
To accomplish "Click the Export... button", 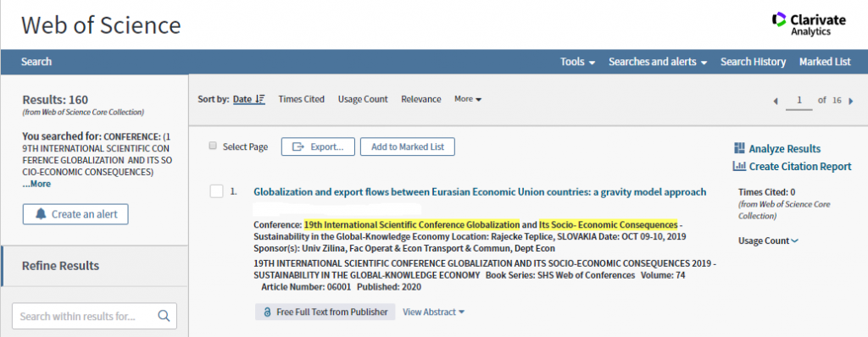I will (x=318, y=146).
